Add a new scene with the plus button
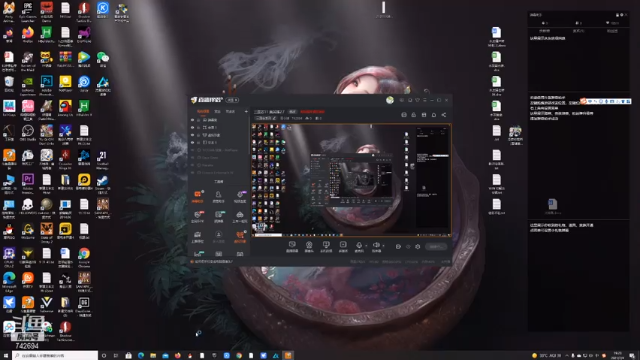The image size is (640, 360). coord(246,111)
